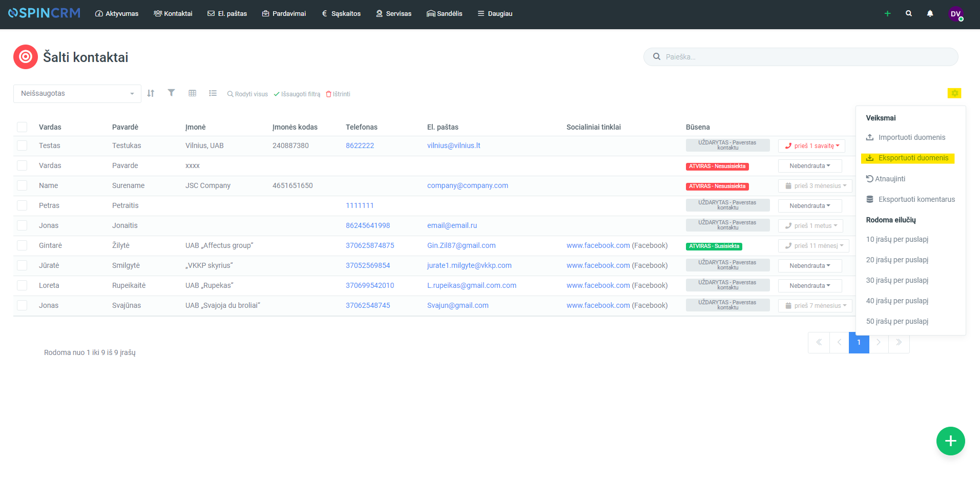Open the Neišsaugotas filter dropdown
980x481 pixels.
(x=77, y=94)
